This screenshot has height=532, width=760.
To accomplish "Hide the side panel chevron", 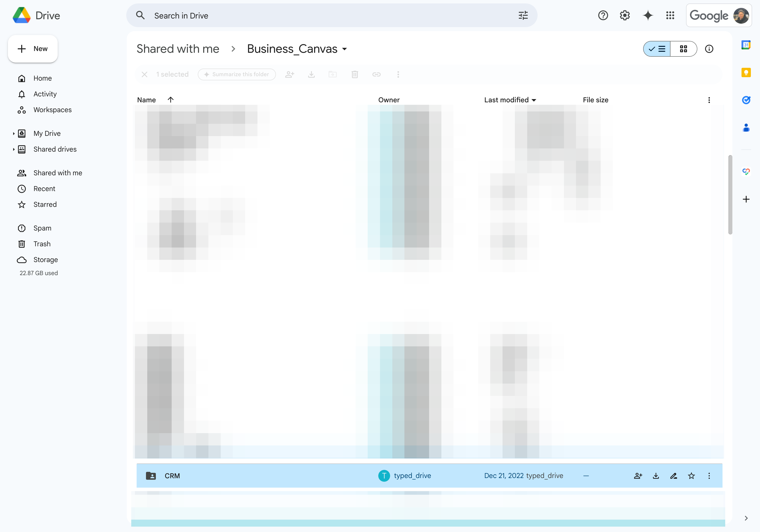I will pyautogui.click(x=746, y=518).
